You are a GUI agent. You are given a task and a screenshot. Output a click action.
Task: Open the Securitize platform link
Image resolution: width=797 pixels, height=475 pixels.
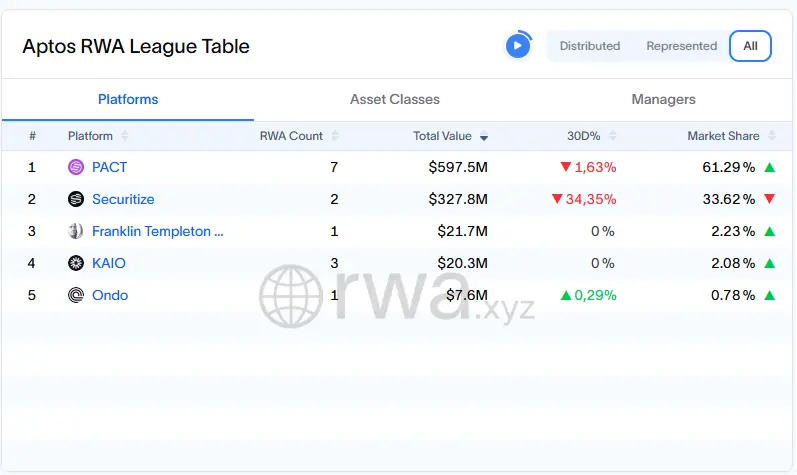tap(123, 199)
